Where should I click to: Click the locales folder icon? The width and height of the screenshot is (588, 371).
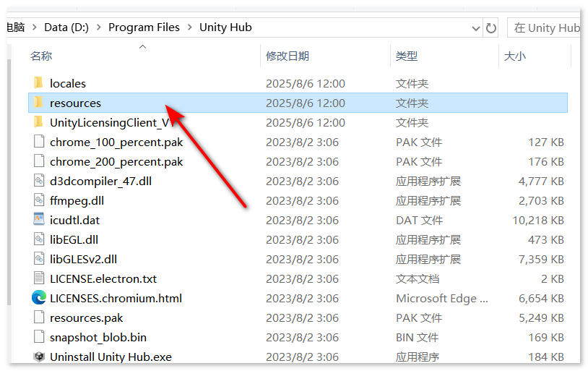pos(38,83)
